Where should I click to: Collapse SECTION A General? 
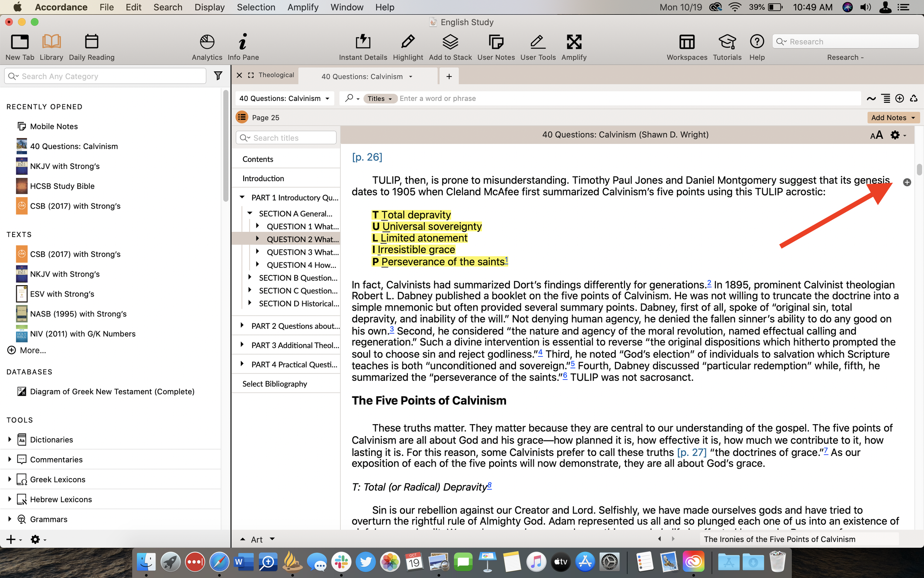(249, 213)
